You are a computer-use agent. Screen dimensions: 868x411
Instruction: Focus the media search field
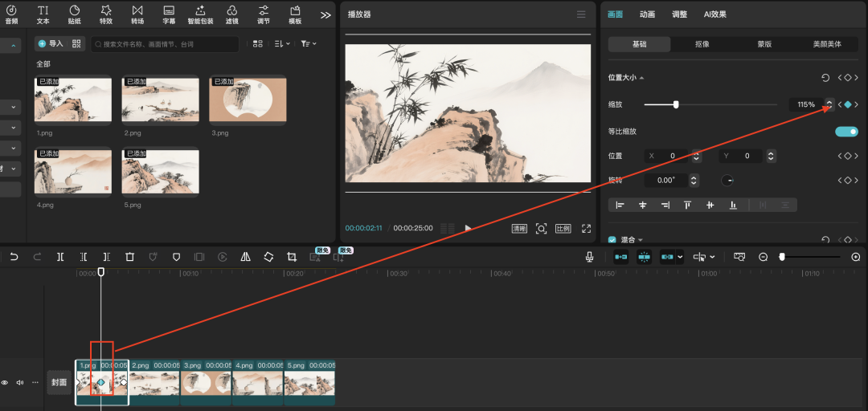click(x=165, y=44)
